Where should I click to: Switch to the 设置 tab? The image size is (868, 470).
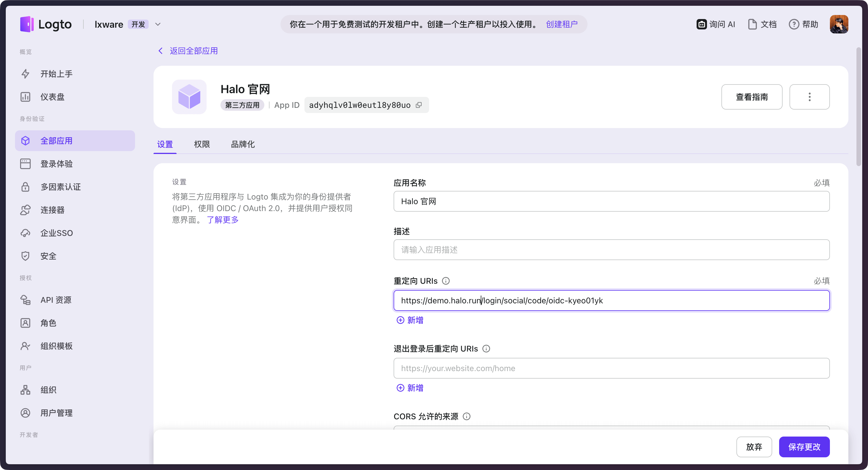tap(165, 144)
